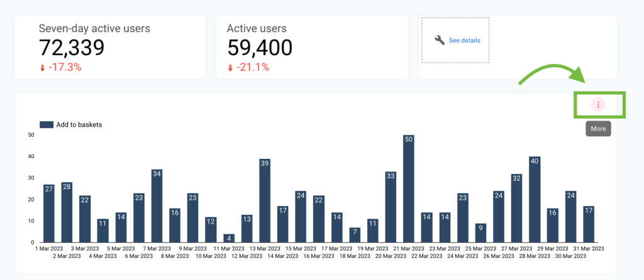
Task: Select the Seven-day active users scorecard
Action: click(x=110, y=47)
